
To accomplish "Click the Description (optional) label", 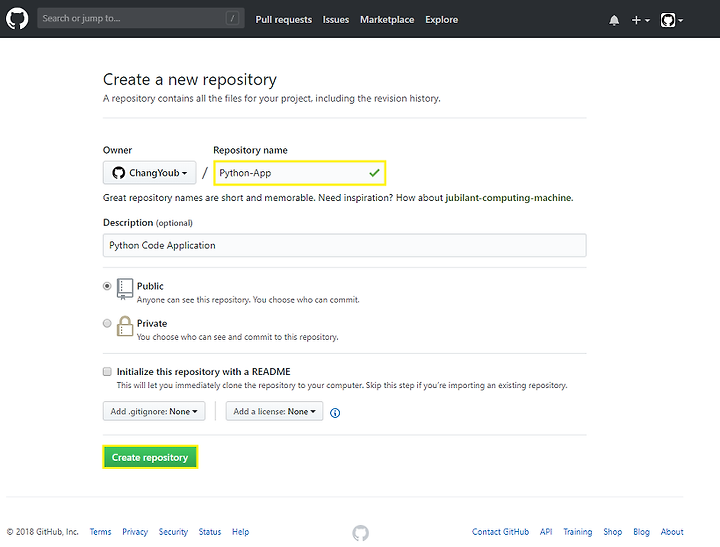I will click(x=147, y=223).
